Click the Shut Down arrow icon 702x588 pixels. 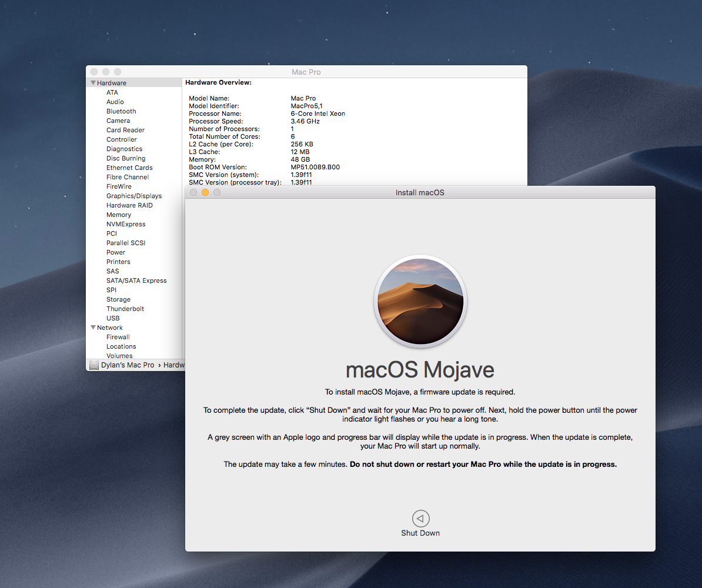(420, 518)
